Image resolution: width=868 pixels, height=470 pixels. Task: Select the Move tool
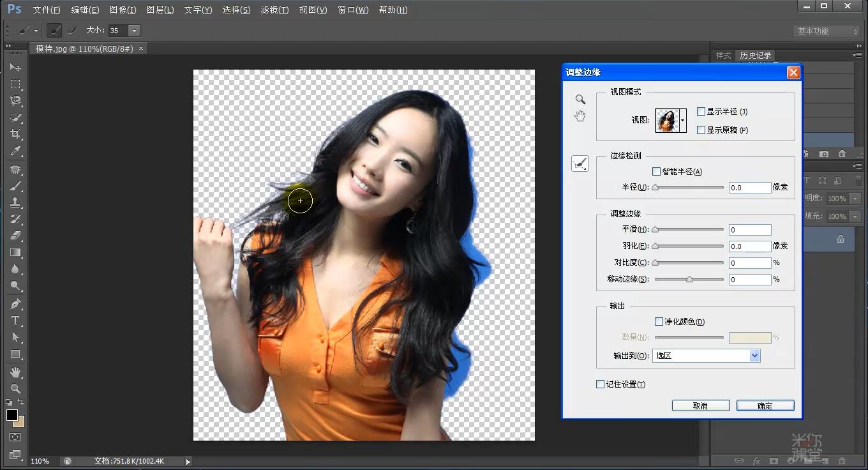(x=14, y=66)
